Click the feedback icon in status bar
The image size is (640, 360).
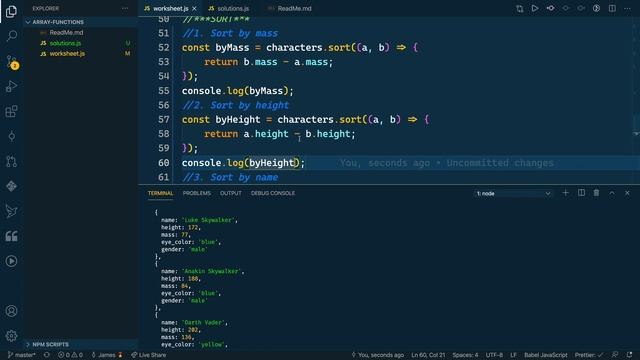click(615, 355)
